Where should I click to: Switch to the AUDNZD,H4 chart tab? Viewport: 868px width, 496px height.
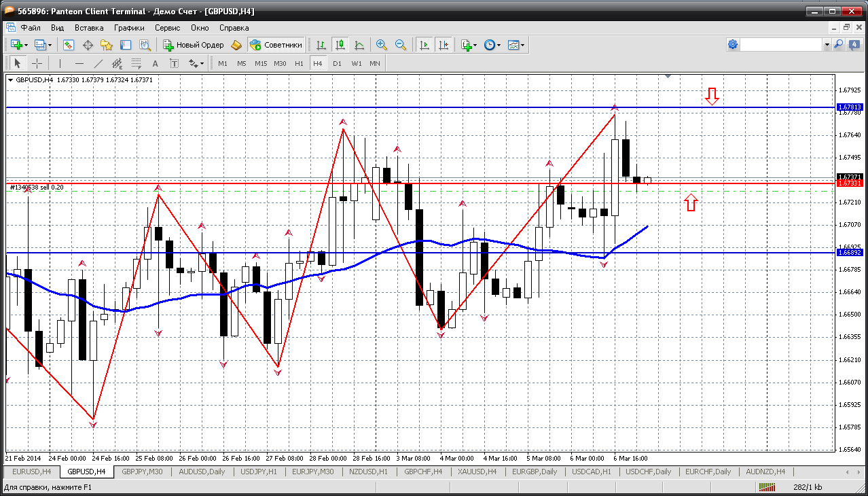point(765,472)
